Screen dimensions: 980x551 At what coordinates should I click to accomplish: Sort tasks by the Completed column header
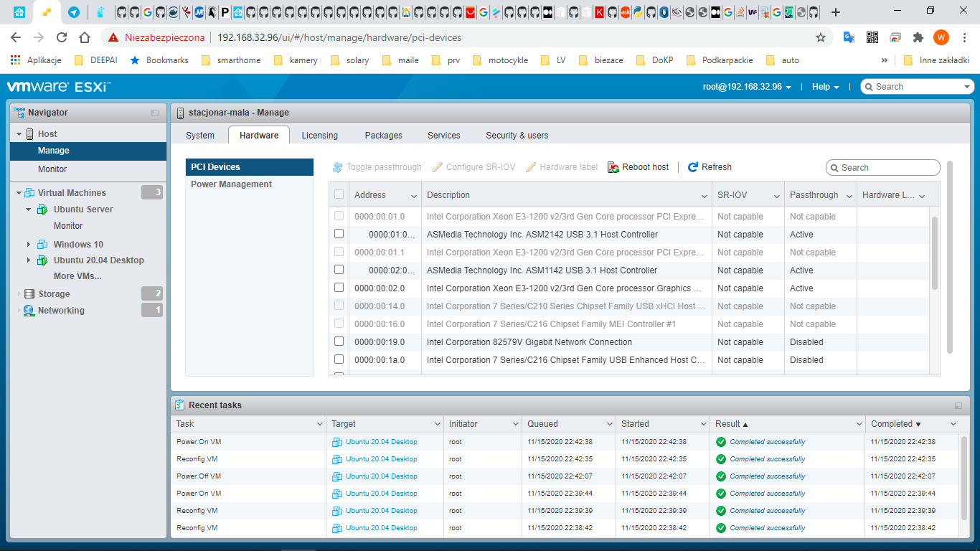click(x=913, y=424)
